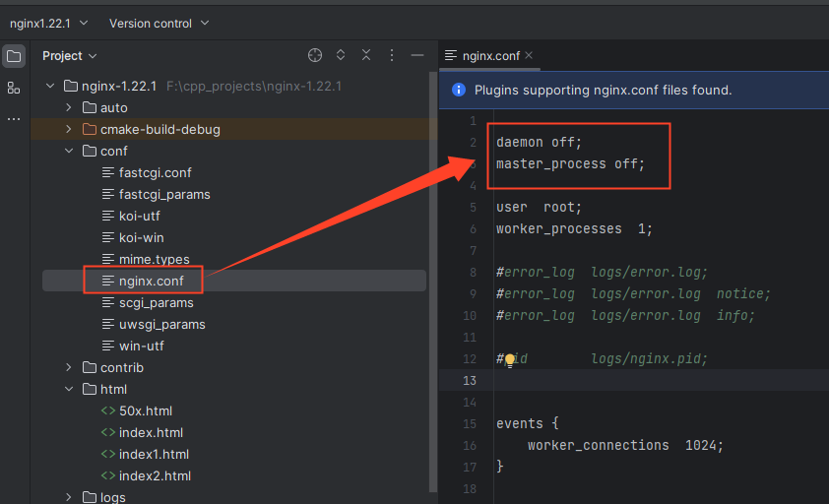Screen dimensions: 829x504
Task: Click Collapse All icon in Project panel
Action: pos(366,55)
